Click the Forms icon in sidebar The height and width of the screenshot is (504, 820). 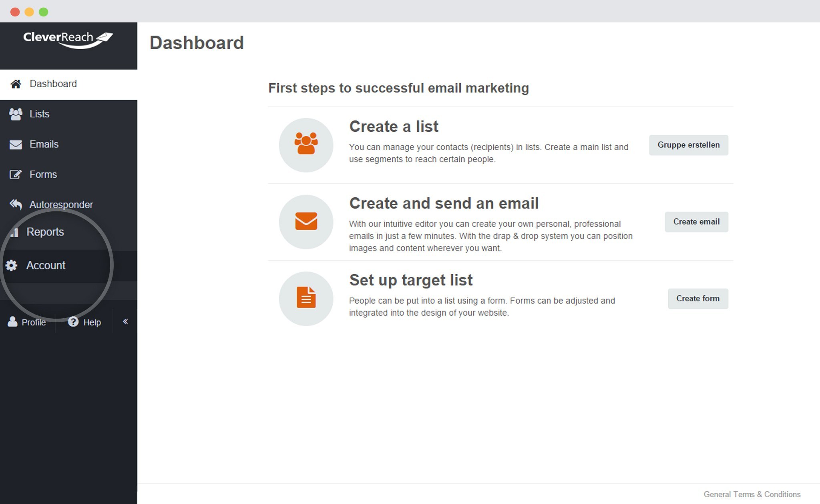point(15,174)
